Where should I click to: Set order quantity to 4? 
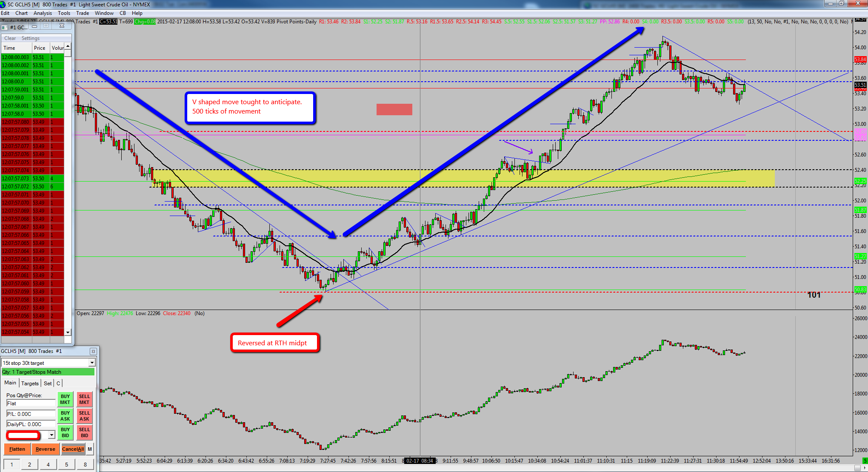[x=48, y=464]
